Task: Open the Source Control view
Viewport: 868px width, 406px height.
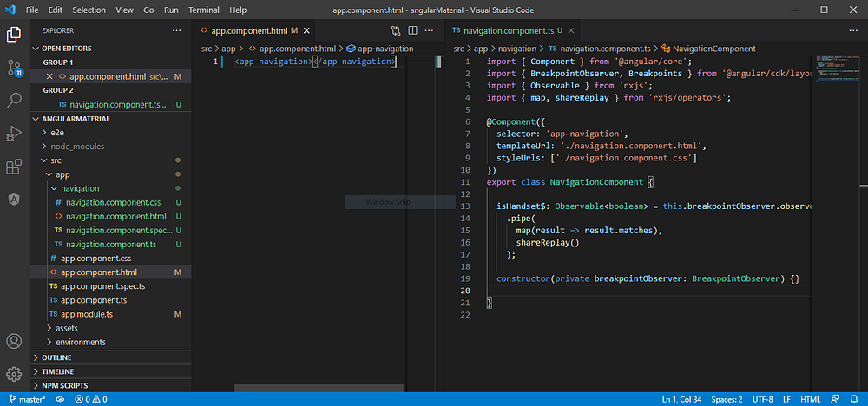Action: 14,68
